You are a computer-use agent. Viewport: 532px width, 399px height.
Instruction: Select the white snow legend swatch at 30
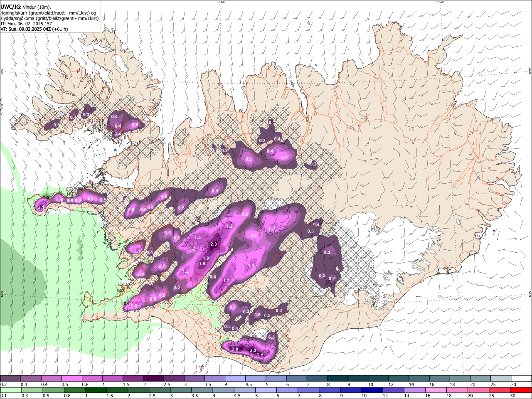521,379
